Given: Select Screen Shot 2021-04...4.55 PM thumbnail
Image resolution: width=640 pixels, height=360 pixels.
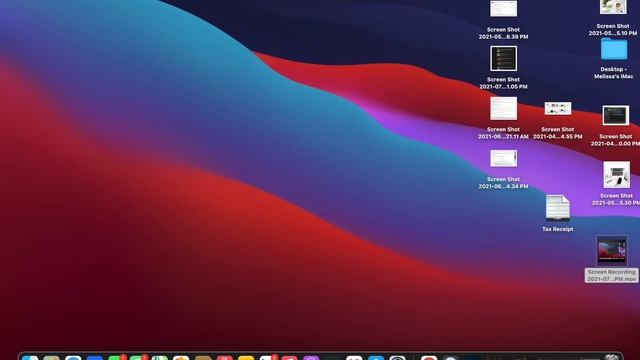Looking at the screenshot, I should point(558,109).
